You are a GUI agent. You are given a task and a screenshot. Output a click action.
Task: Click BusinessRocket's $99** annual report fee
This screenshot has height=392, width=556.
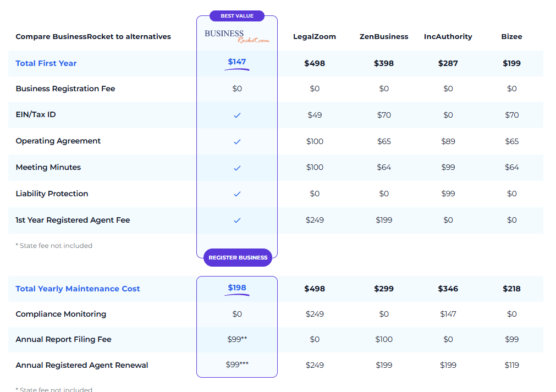237,339
